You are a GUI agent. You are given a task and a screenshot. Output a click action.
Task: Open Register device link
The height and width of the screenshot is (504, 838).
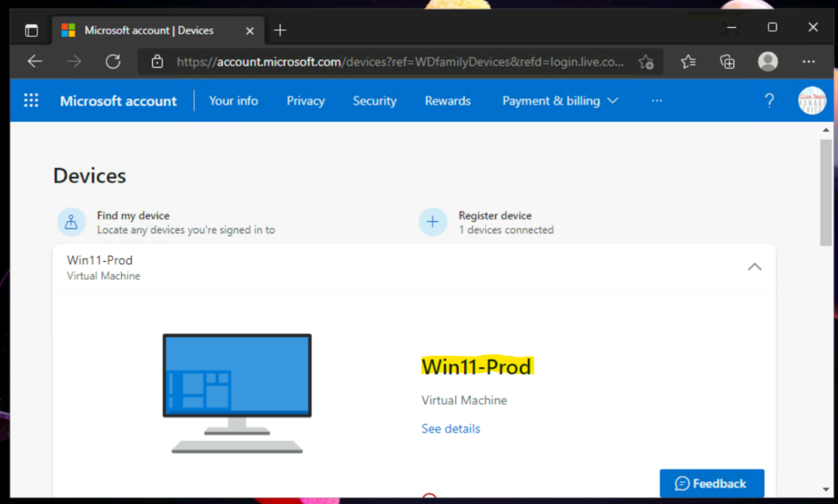[x=495, y=215]
